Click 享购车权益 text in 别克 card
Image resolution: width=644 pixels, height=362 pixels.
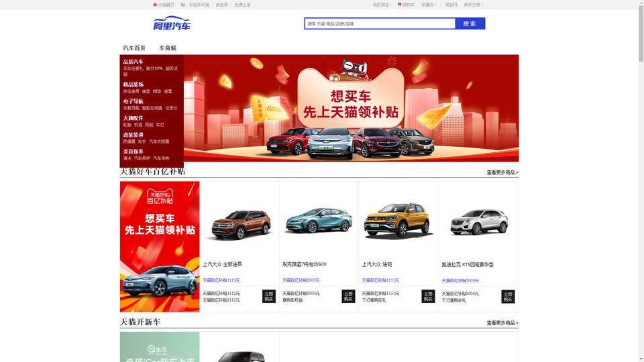click(x=292, y=300)
